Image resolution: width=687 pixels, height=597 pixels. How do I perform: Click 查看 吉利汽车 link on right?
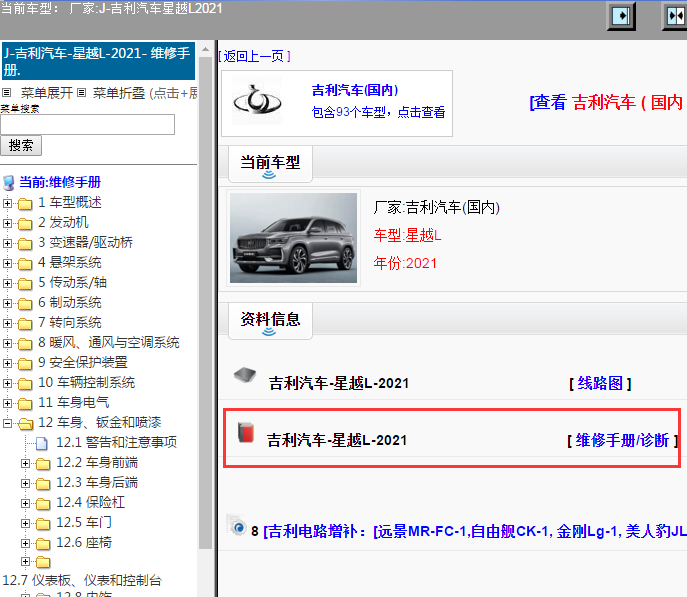click(x=608, y=102)
